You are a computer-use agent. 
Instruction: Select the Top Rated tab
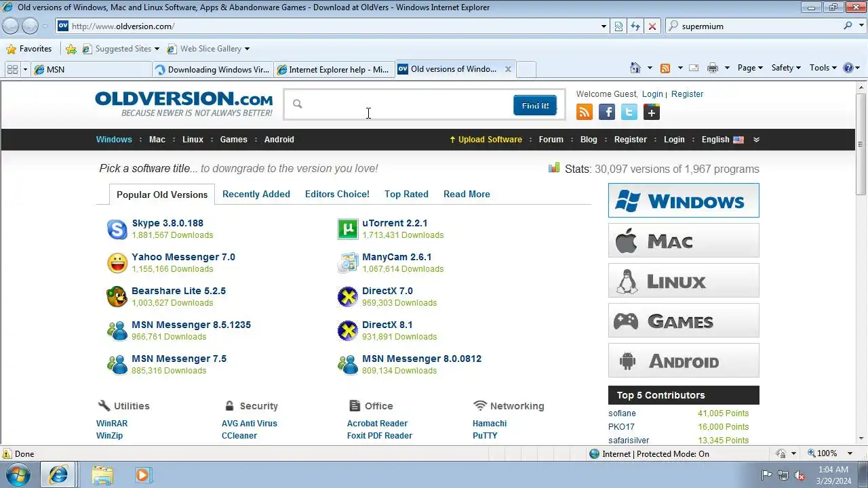click(406, 194)
